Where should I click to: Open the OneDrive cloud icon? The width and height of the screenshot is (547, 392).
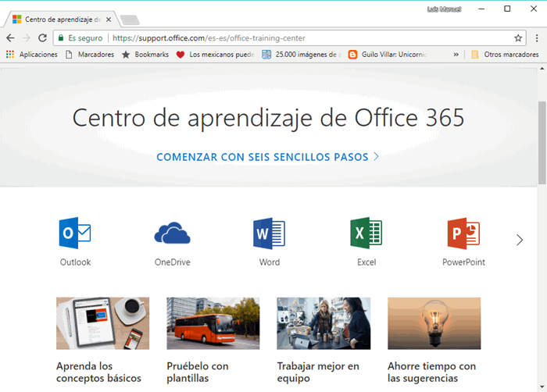click(172, 233)
